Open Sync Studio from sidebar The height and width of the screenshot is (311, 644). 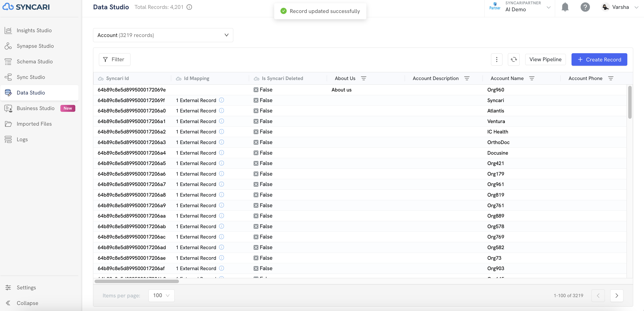pos(31,77)
